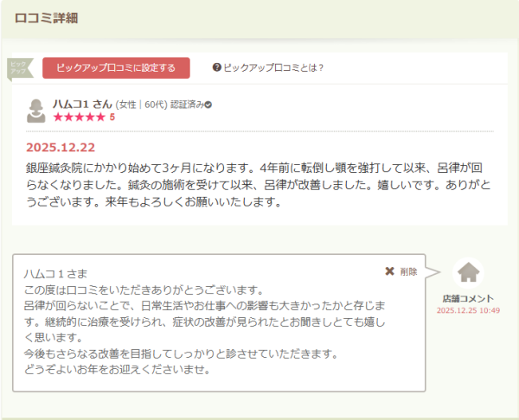Click the 店舗コメント label
The width and height of the screenshot is (519, 420).
click(x=468, y=299)
